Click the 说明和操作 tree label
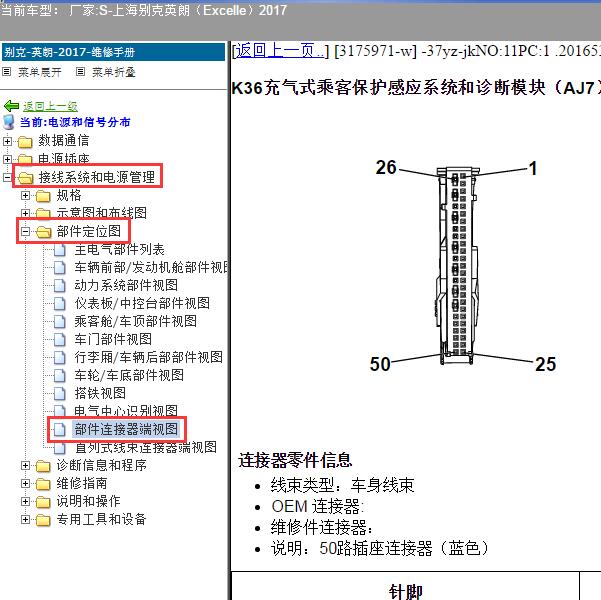Viewport: 601px width, 600px height. [x=89, y=501]
